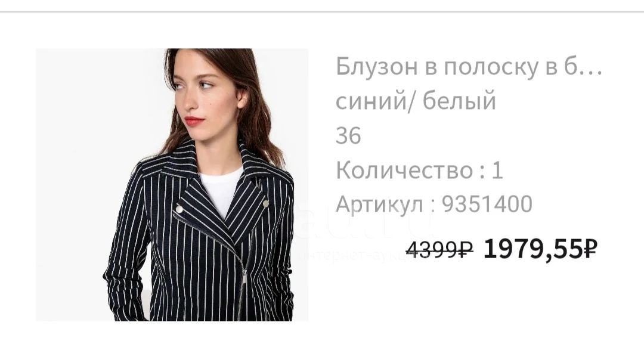Click the Количество : 1 line
The image size is (644, 350).
[x=419, y=170]
